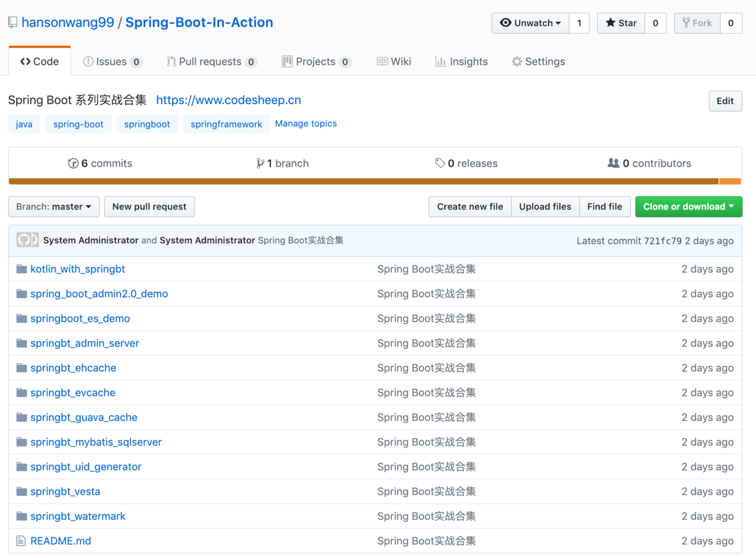Open the Insights tab
The image size is (756, 558).
(462, 61)
